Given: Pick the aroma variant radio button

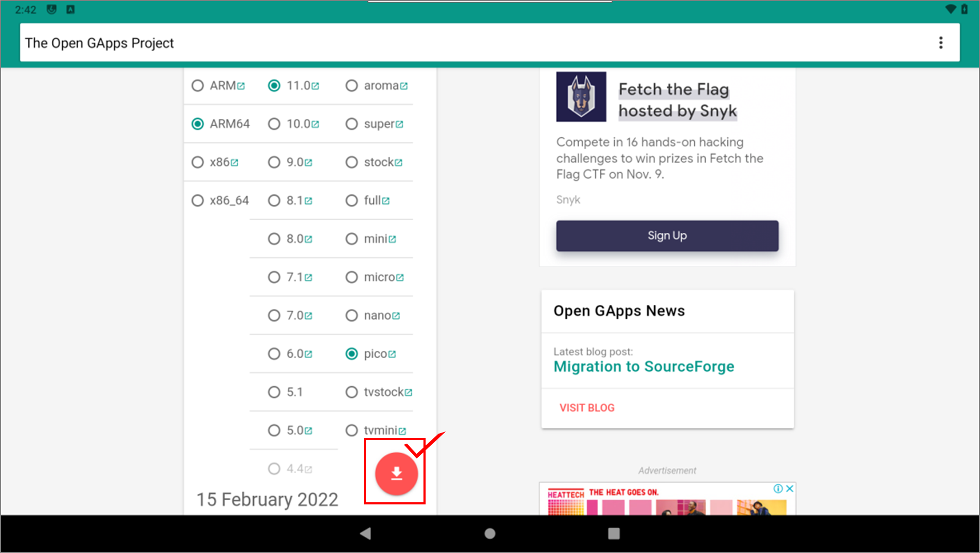Looking at the screenshot, I should (x=352, y=86).
